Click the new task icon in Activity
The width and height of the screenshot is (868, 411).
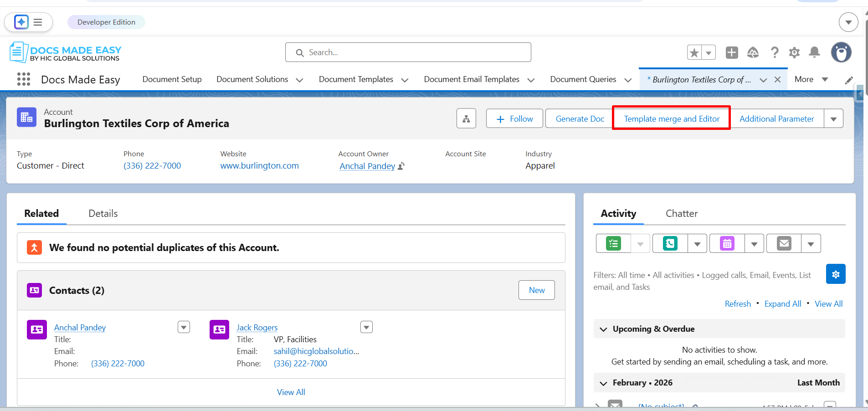point(614,244)
